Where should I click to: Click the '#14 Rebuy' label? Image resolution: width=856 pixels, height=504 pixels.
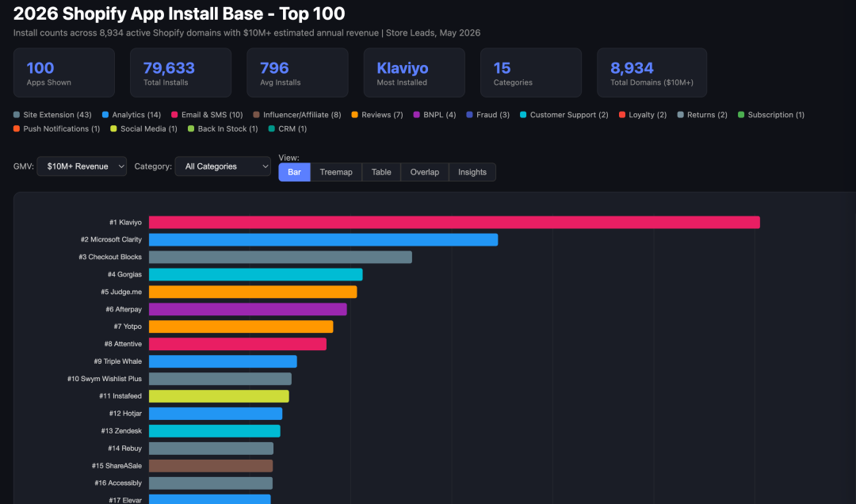(x=124, y=449)
